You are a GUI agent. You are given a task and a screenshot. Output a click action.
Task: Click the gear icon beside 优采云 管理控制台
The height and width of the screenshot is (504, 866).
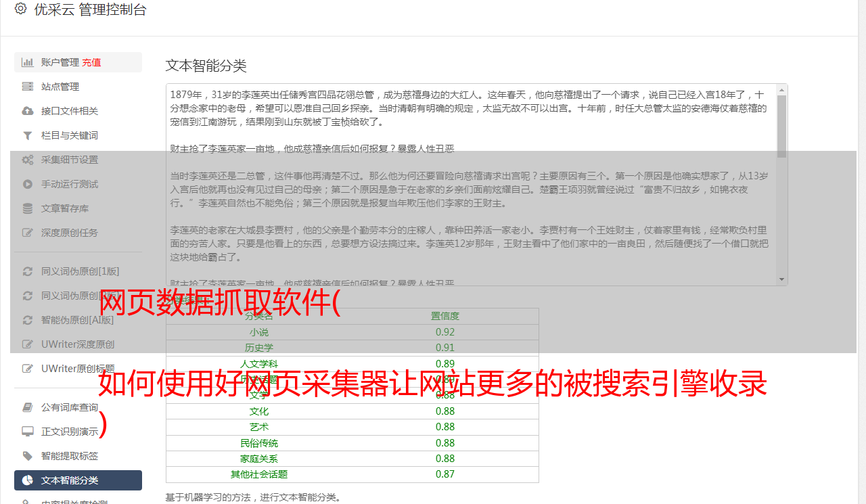click(20, 9)
